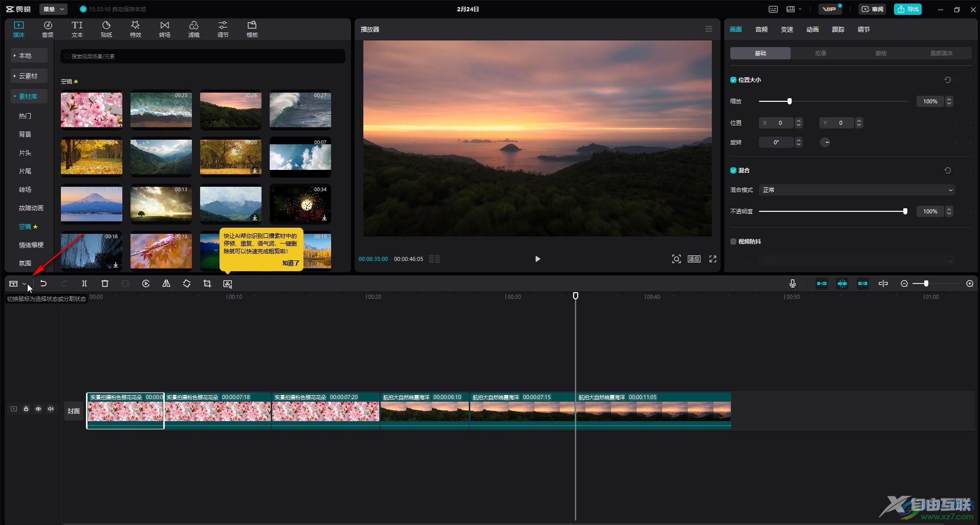Toggle auto snapping in timeline toolbar

point(842,283)
